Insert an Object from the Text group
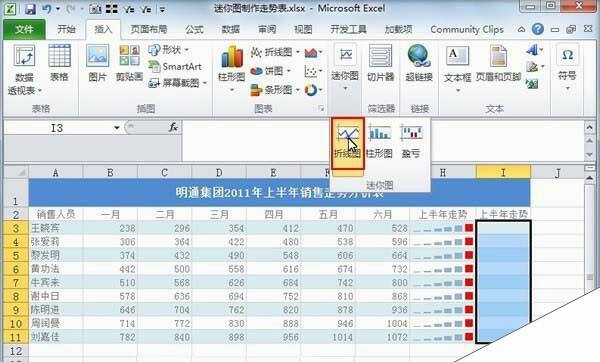Viewport: 600px width, 362px height. [x=532, y=84]
